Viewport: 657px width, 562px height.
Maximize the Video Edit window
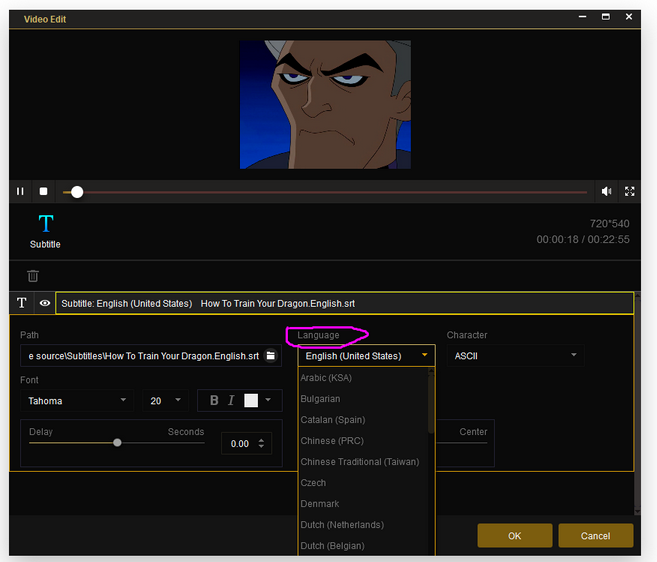pyautogui.click(x=605, y=17)
